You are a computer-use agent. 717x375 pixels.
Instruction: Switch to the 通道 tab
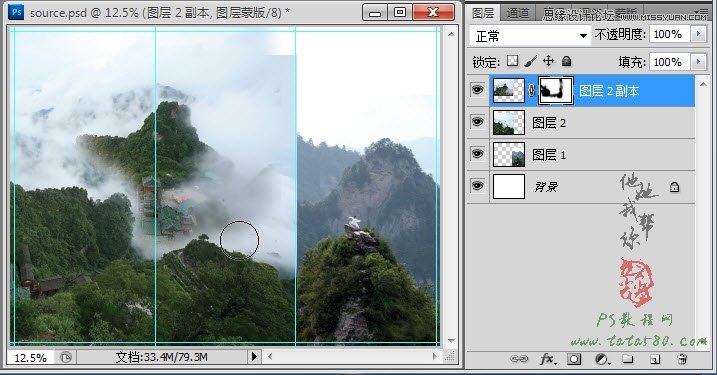click(x=518, y=14)
